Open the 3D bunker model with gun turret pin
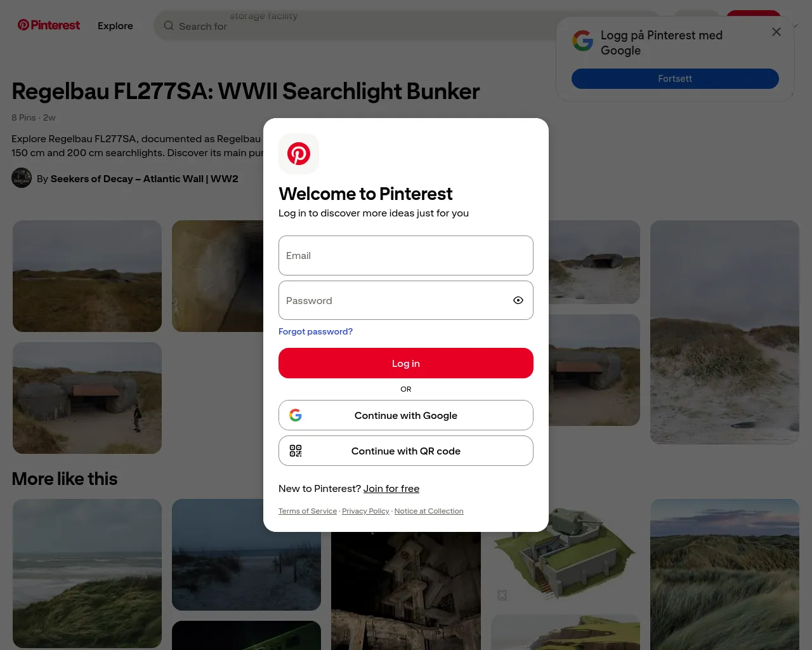This screenshot has width=812, height=650. tap(565, 552)
